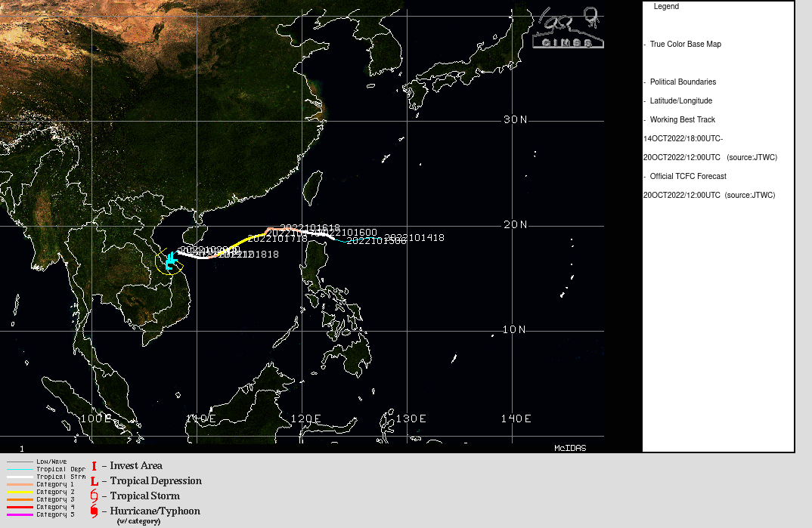Click the red Invest Area symbol
The image size is (812, 528).
(94, 466)
